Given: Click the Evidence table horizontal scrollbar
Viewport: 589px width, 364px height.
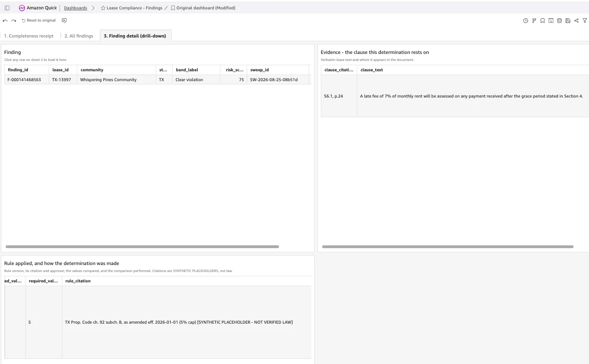Looking at the screenshot, I should pos(448,247).
